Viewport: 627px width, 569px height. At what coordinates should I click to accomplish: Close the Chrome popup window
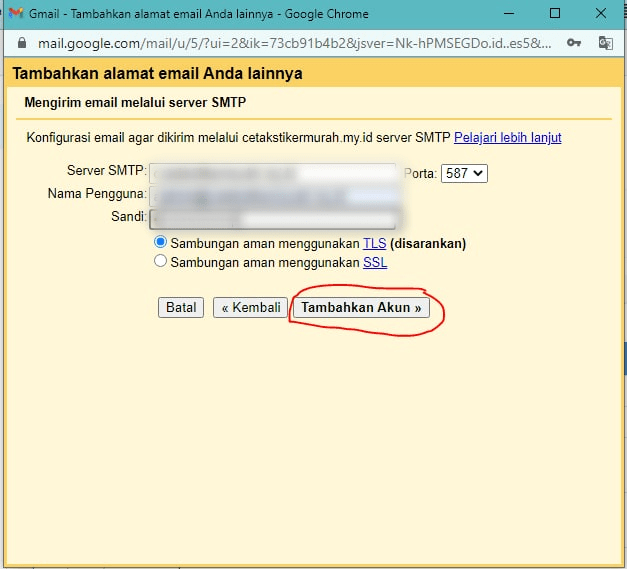tap(601, 14)
